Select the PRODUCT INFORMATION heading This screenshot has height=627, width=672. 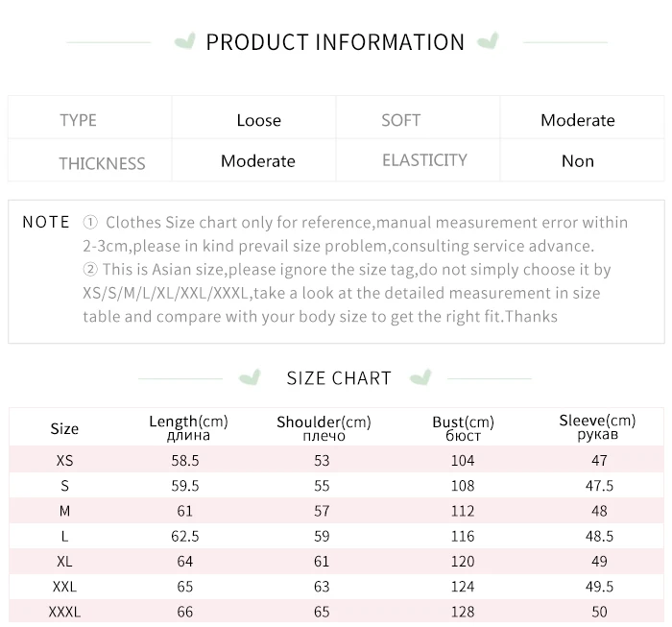pos(335,42)
